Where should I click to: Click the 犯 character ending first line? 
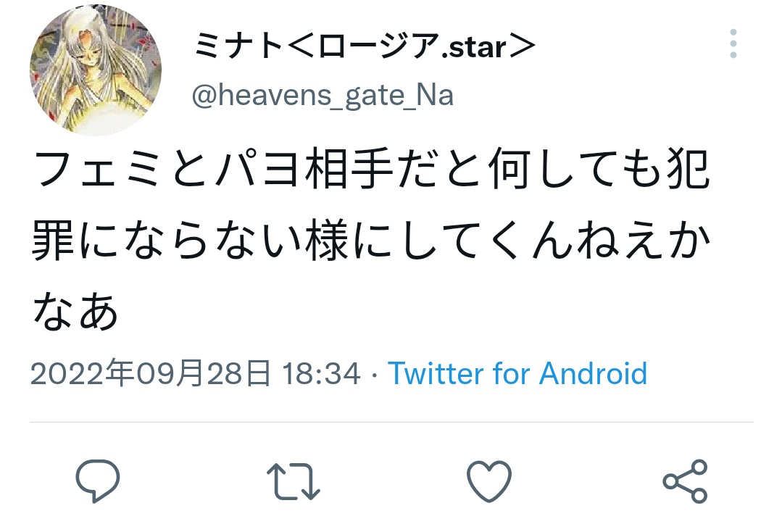pos(688,169)
